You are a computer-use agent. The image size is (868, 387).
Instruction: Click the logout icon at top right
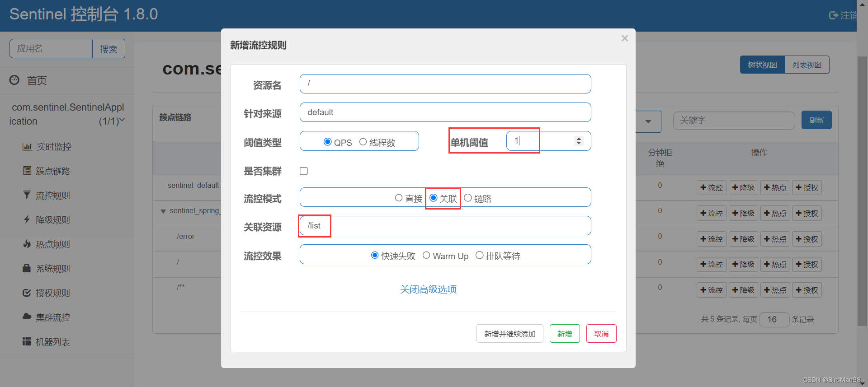pos(833,15)
